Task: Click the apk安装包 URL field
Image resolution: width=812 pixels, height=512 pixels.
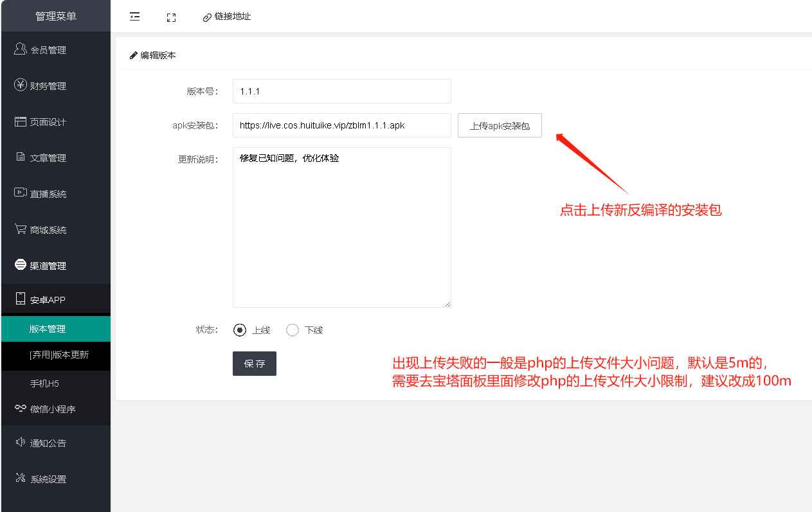Action: coord(342,125)
